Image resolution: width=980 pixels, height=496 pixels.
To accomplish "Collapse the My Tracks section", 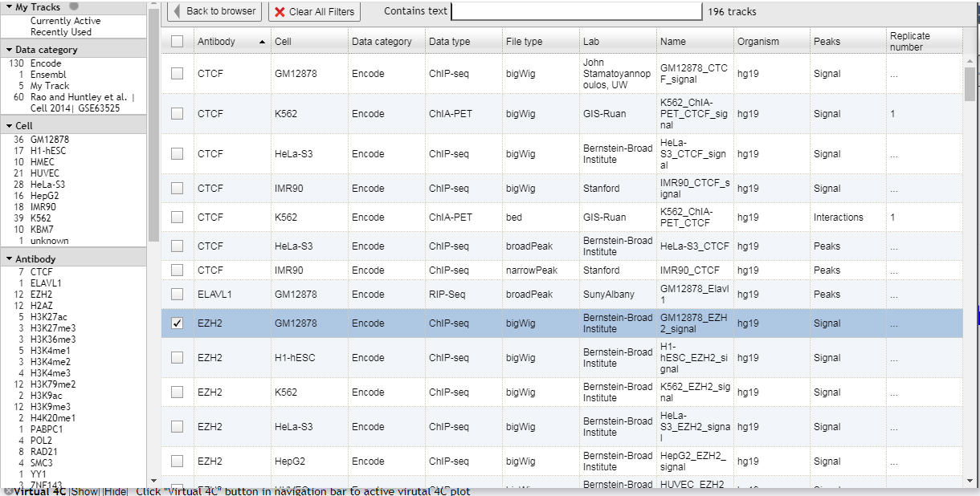I will pyautogui.click(x=8, y=7).
